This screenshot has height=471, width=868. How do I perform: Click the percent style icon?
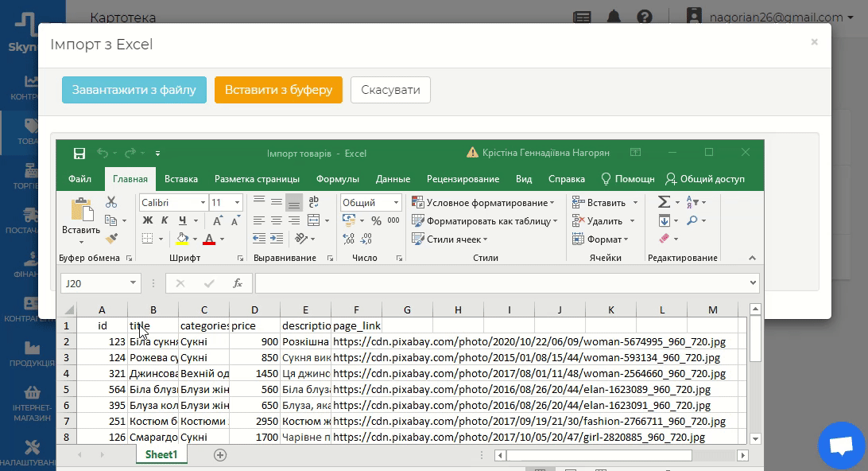(377, 220)
